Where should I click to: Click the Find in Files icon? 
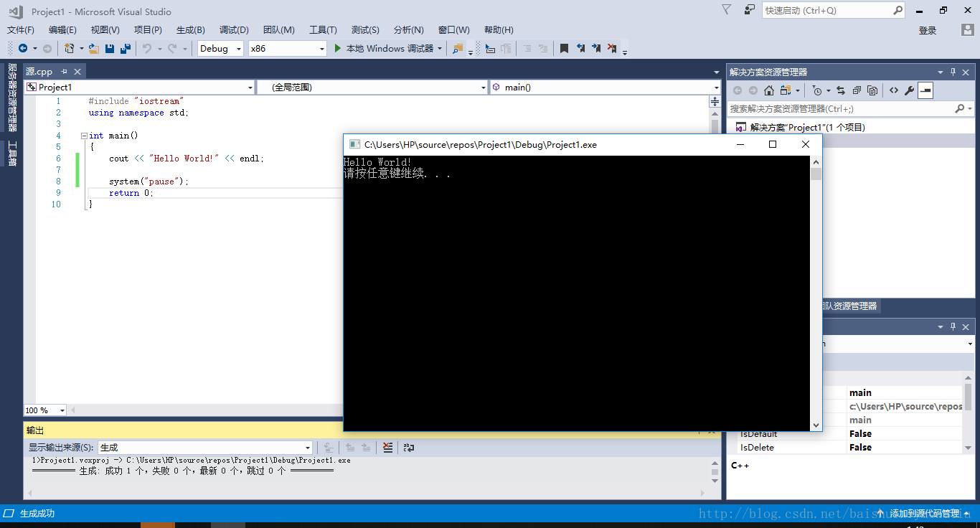[x=458, y=48]
